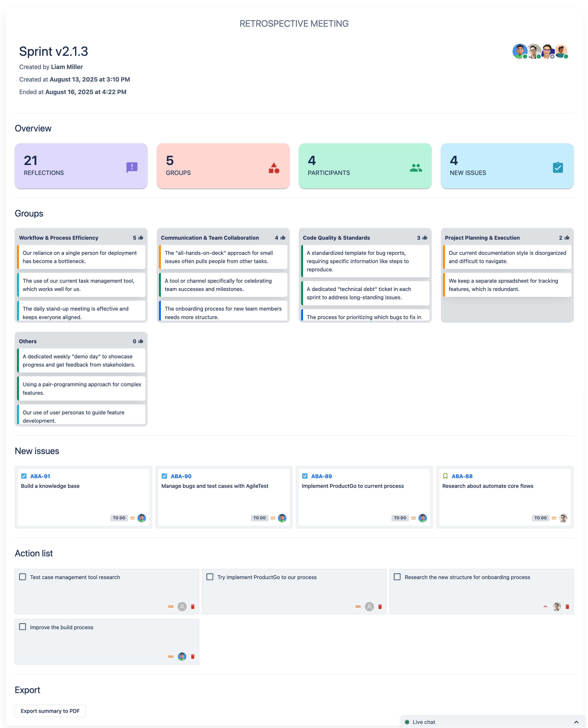
Task: Delete the 'Improve the build process' action
Action: [193, 657]
